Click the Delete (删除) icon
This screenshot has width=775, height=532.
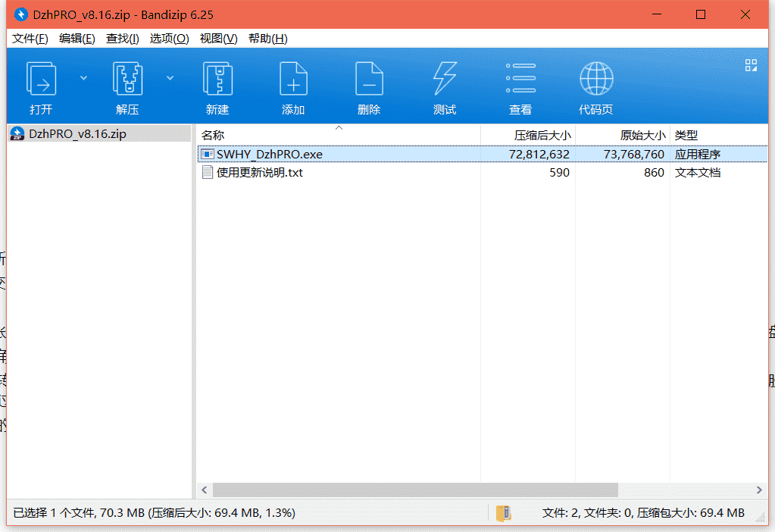(x=369, y=79)
